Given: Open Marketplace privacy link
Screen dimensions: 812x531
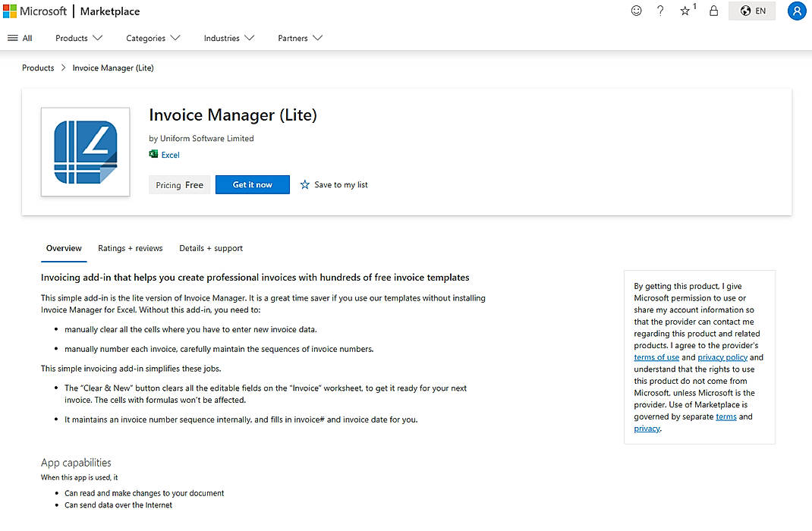Looking at the screenshot, I should (647, 429).
